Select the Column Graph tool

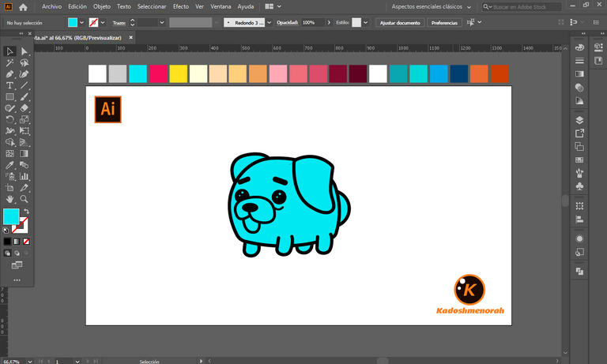(x=24, y=176)
